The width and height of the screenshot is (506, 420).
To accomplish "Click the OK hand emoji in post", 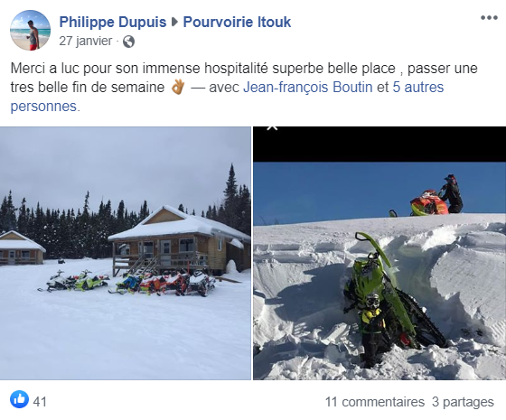I will click(177, 87).
